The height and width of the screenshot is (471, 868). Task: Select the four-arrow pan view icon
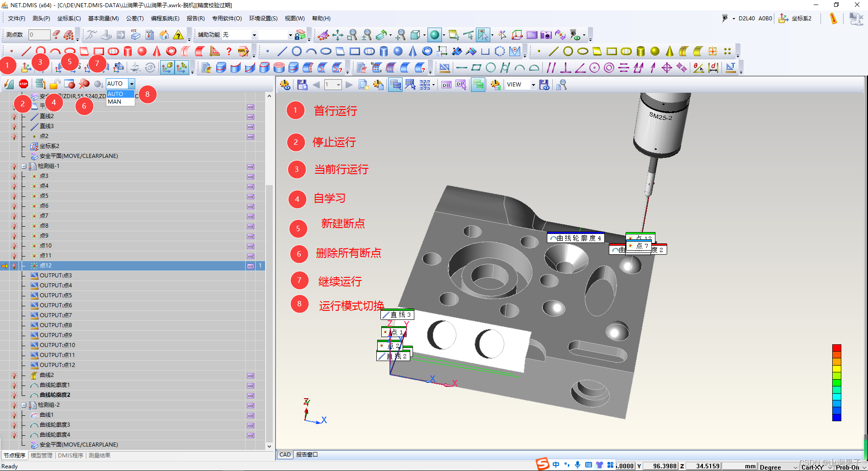click(x=337, y=35)
